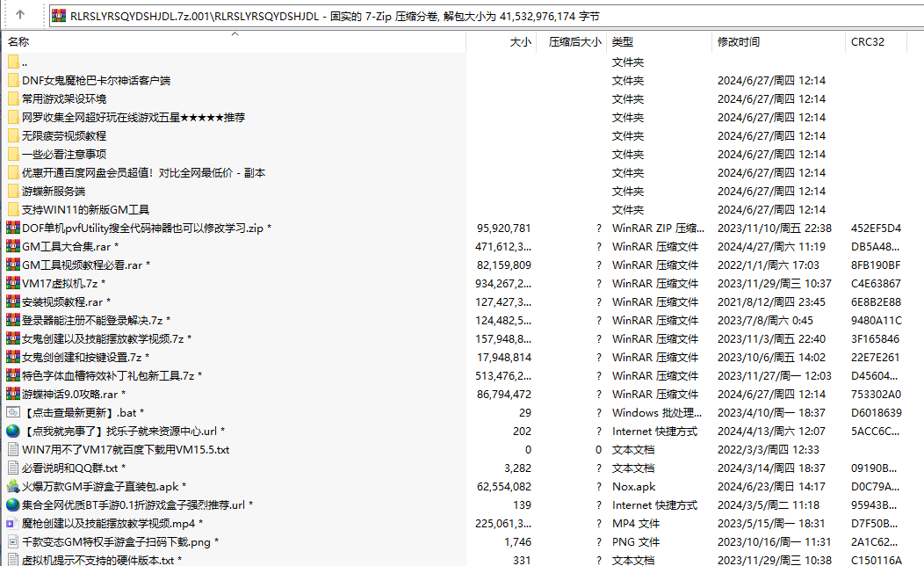Select the parent directory ".." entry
Viewport: 924px width, 566px height.
25,62
